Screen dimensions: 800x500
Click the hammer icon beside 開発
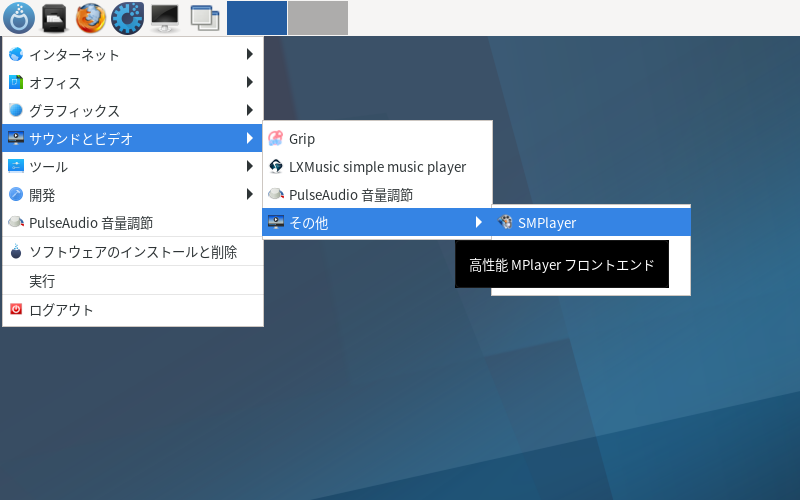point(16,194)
